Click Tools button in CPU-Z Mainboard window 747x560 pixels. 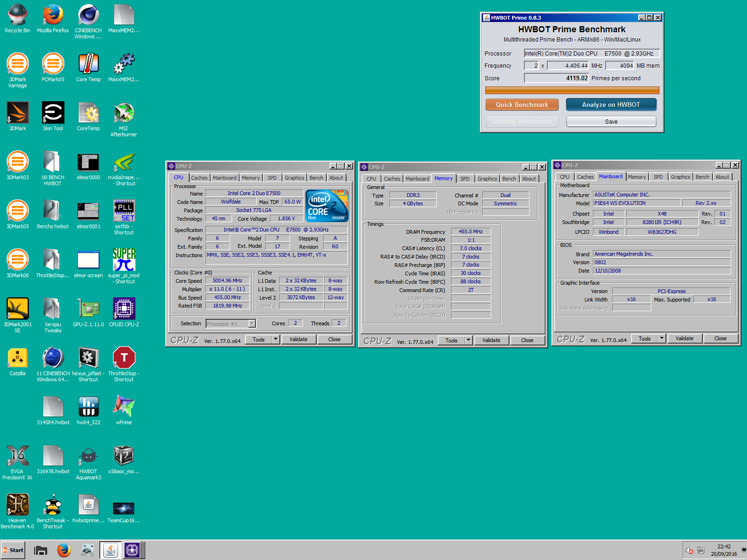tap(645, 338)
